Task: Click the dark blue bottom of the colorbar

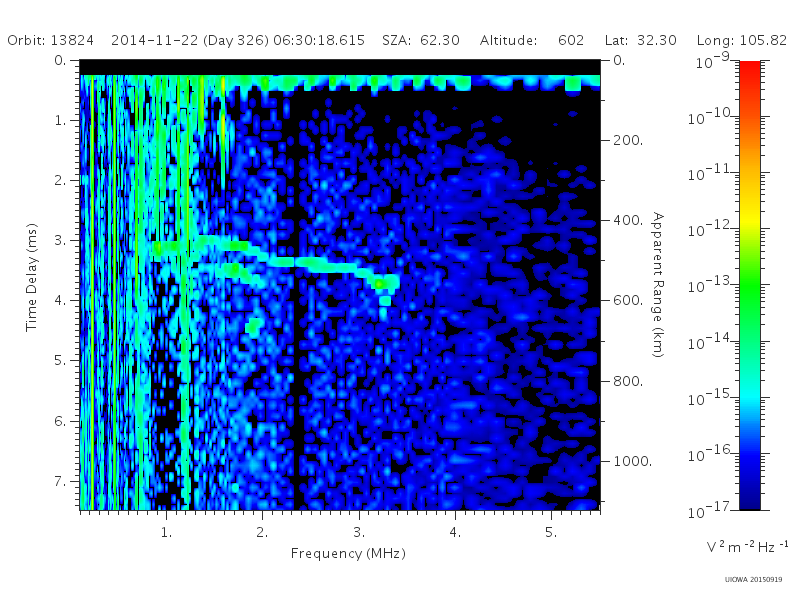Action: point(749,500)
